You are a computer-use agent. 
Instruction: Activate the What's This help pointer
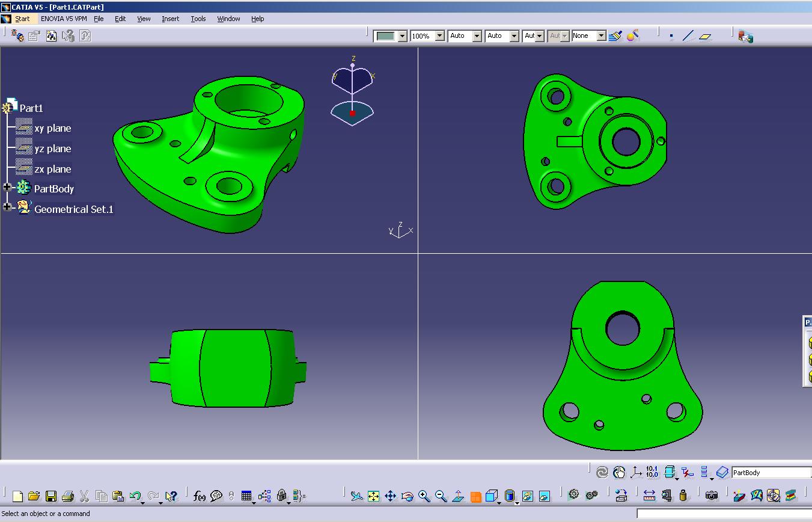171,496
